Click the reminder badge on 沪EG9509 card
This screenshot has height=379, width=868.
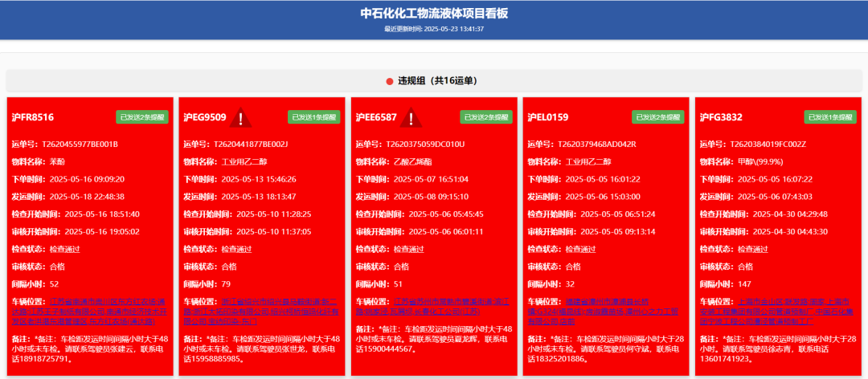tap(314, 117)
